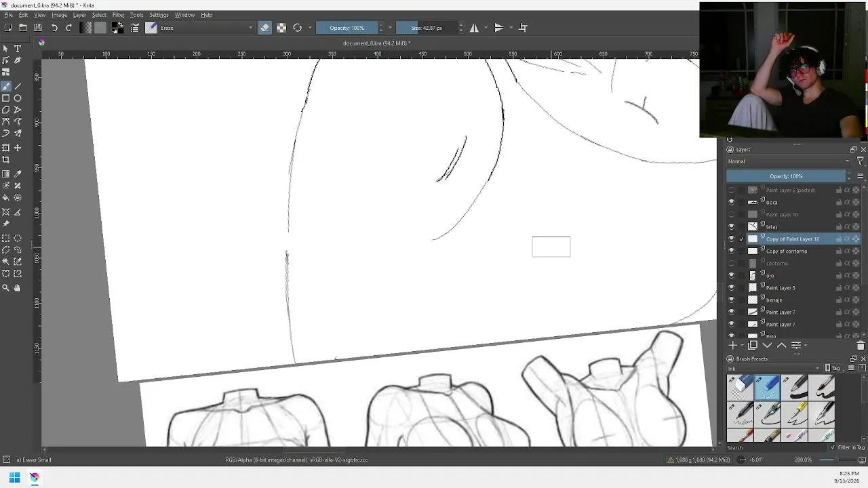Open the Settings menu

click(x=159, y=15)
